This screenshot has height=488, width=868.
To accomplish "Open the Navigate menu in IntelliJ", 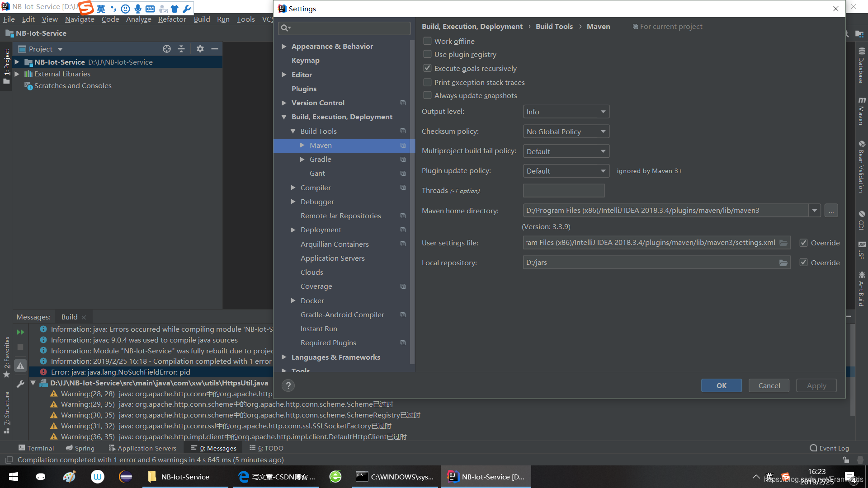I will [x=80, y=19].
